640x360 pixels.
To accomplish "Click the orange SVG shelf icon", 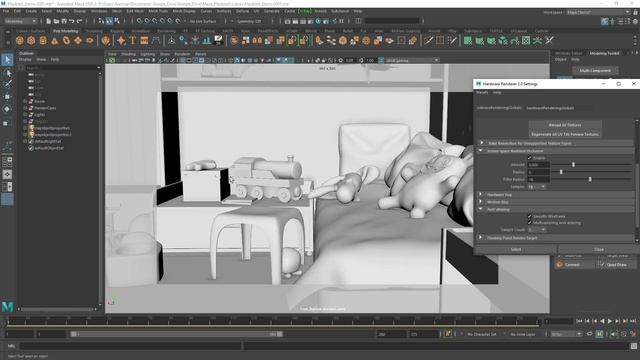I will coord(144,40).
